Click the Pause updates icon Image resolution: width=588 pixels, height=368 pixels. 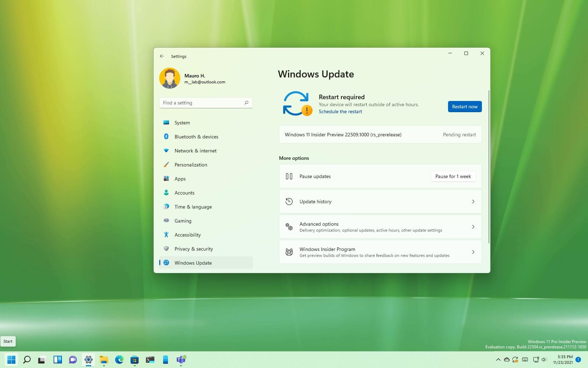289,176
